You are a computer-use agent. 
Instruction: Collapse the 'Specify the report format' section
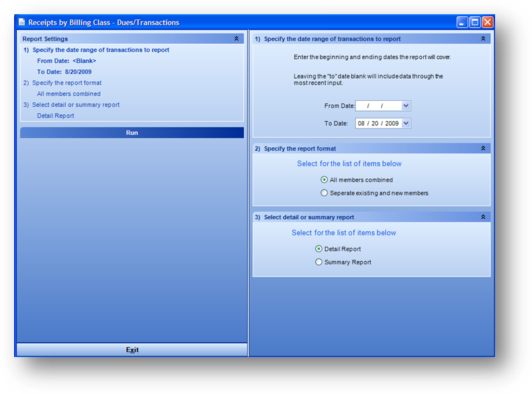483,149
